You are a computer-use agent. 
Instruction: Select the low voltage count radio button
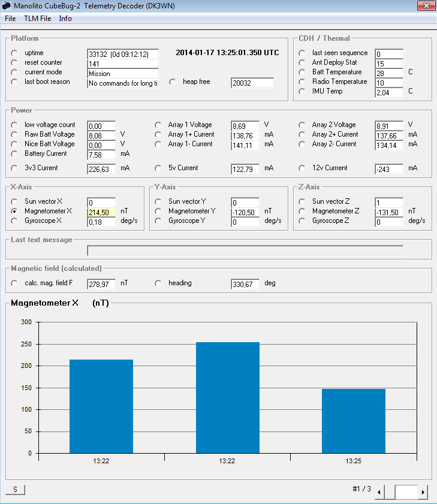pyautogui.click(x=14, y=125)
